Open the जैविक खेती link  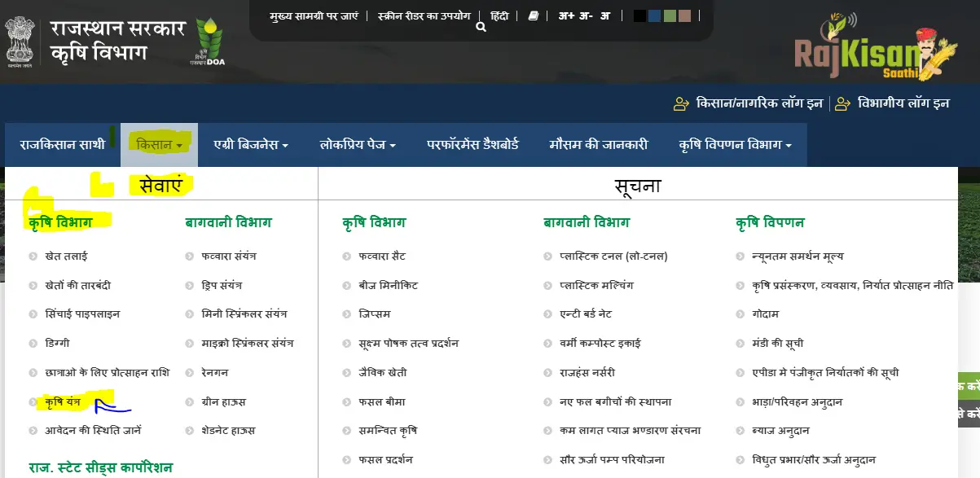(x=383, y=373)
